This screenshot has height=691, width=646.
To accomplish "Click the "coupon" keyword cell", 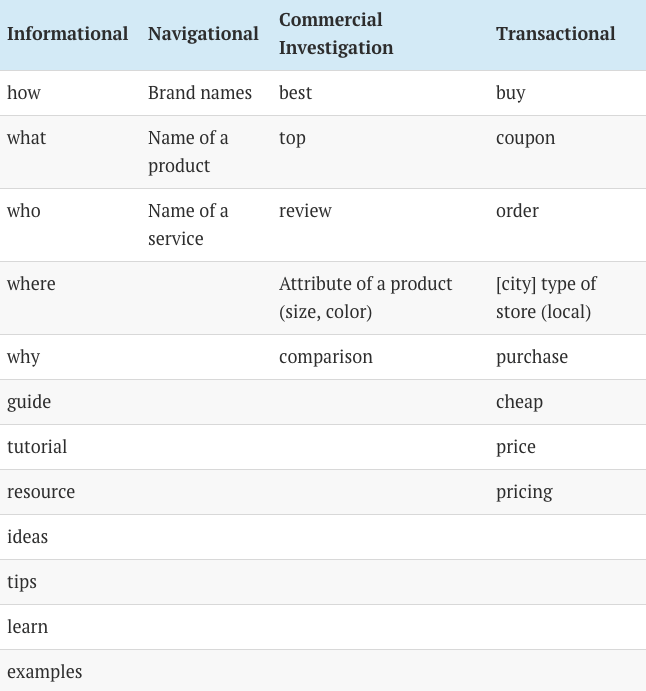I will (x=525, y=138).
